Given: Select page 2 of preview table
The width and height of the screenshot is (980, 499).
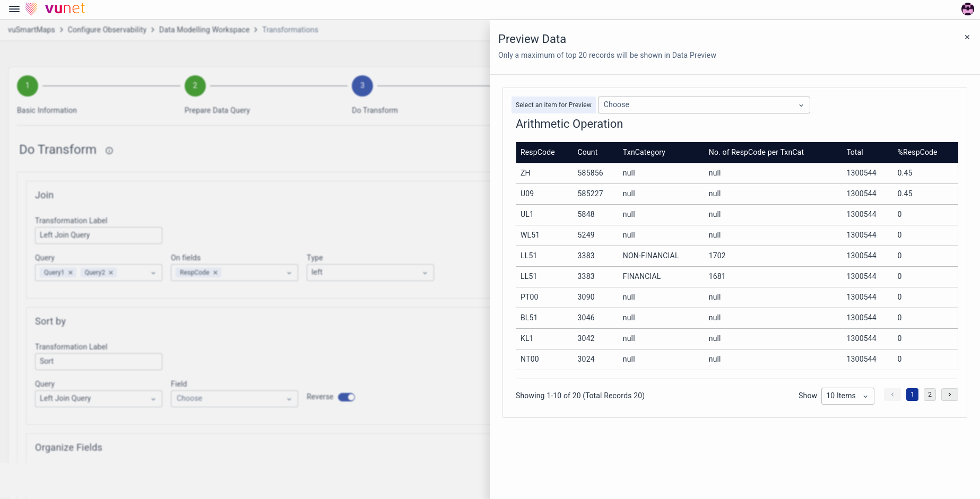Looking at the screenshot, I should click(930, 395).
